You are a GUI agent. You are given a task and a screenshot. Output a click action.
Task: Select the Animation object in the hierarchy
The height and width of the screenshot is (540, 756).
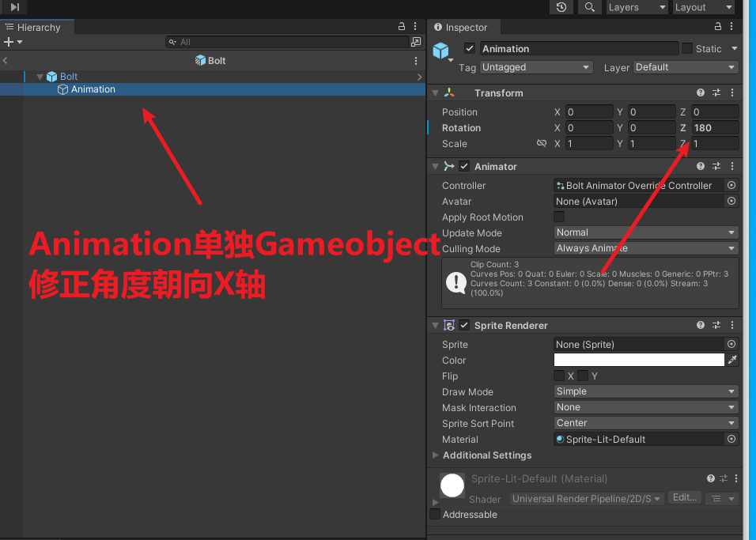93,89
